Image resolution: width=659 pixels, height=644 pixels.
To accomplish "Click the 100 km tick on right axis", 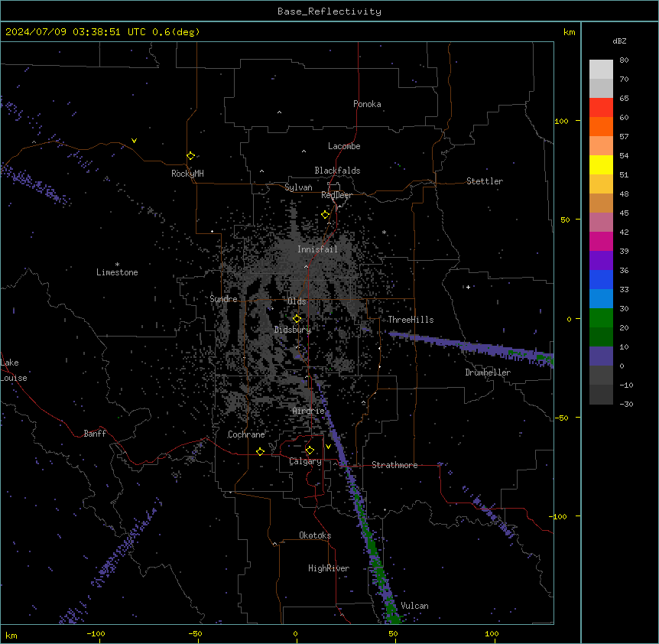I will pos(561,121).
